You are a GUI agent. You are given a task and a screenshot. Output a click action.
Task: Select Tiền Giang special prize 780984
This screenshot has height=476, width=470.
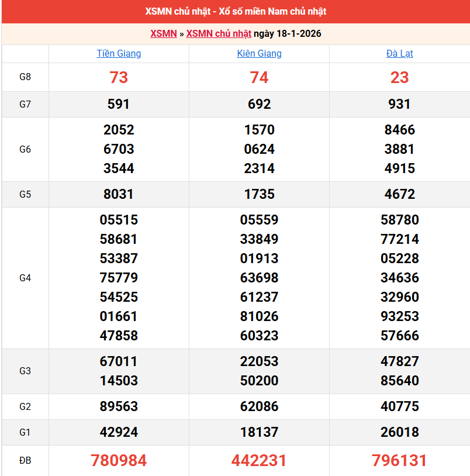click(x=119, y=461)
